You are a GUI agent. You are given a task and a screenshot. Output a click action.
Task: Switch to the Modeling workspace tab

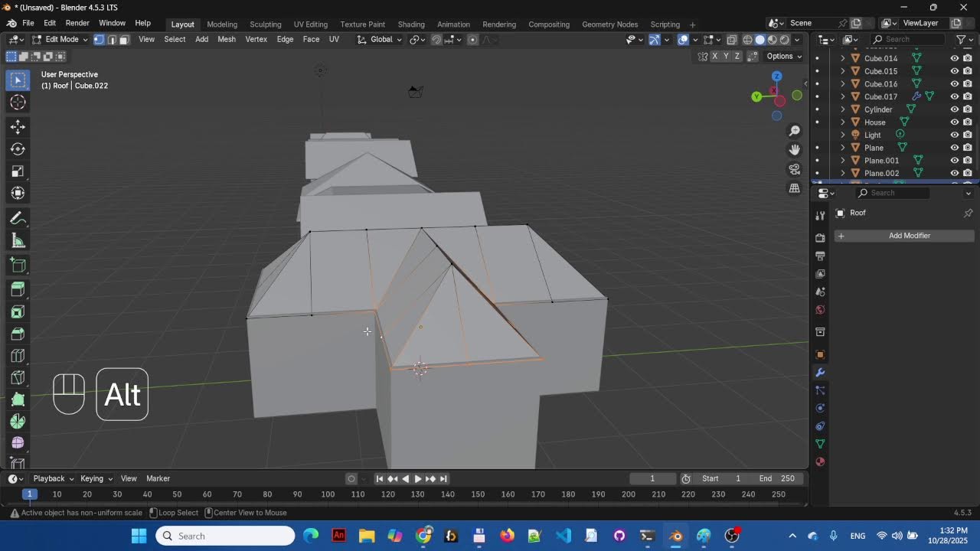[x=222, y=24]
